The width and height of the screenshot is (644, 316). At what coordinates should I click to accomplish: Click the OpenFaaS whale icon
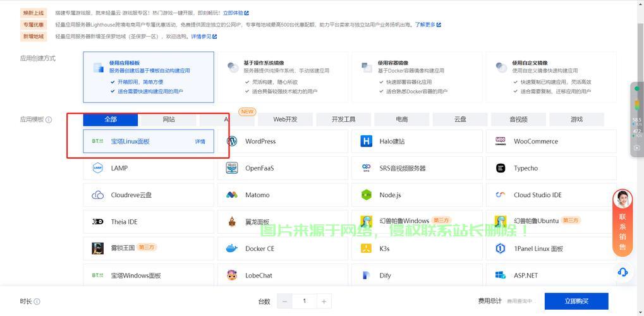pyautogui.click(x=232, y=168)
